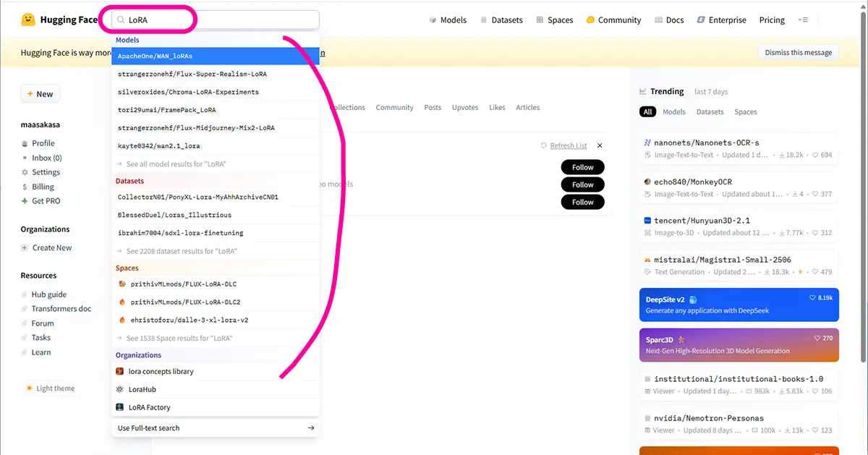This screenshot has height=455, width=868.
Task: Go to Pricing in the top navigation
Action: point(772,20)
